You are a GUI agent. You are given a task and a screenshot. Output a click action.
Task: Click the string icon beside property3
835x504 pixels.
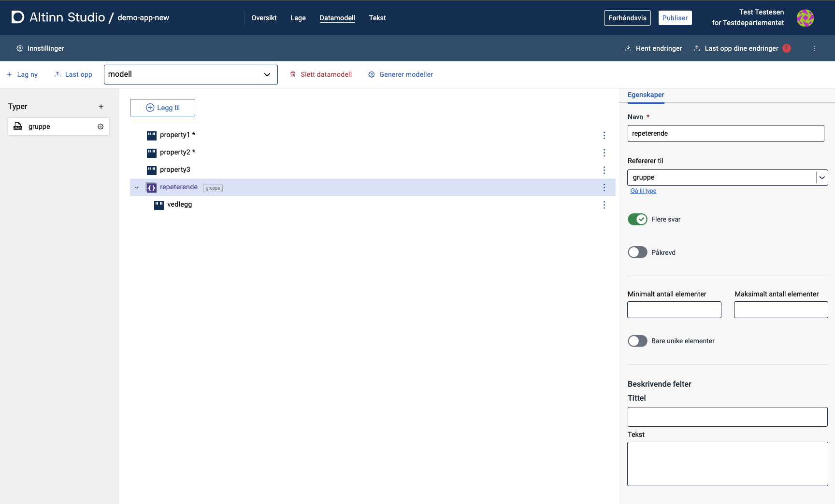(152, 170)
